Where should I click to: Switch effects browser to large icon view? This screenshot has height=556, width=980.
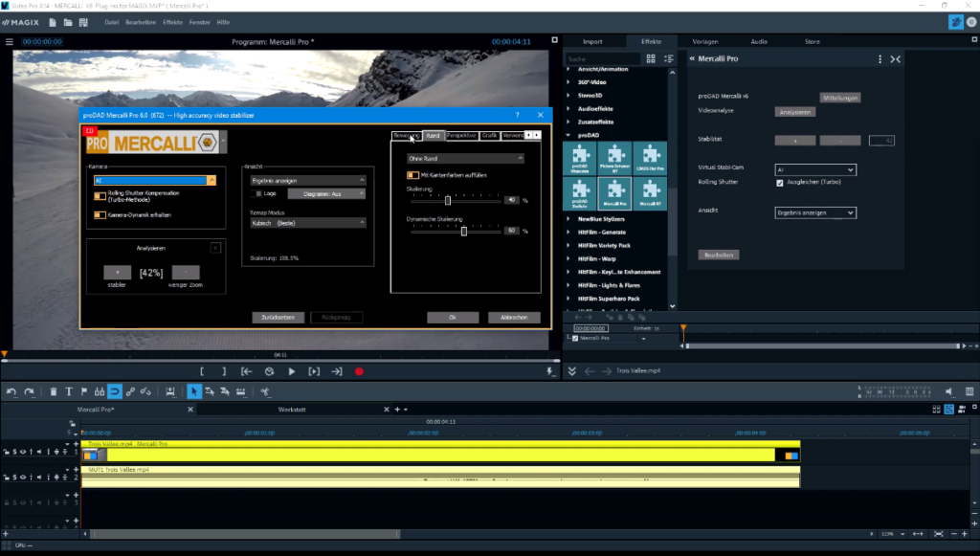pyautogui.click(x=651, y=58)
